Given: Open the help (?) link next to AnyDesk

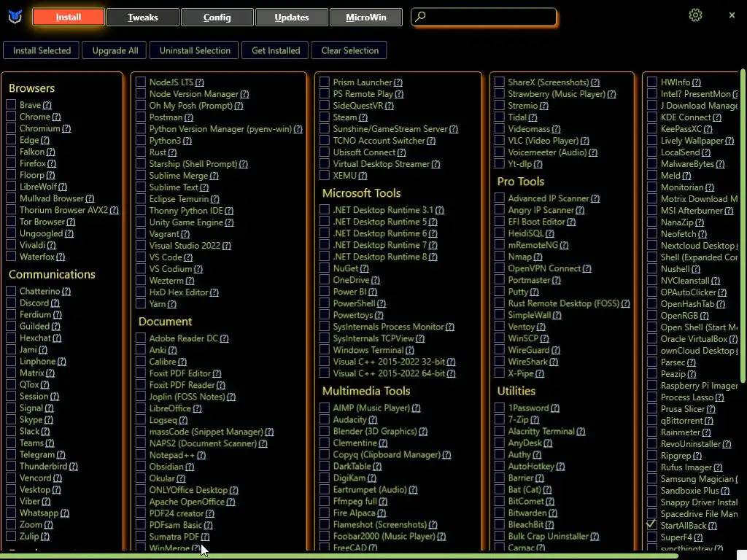Looking at the screenshot, I should click(548, 443).
